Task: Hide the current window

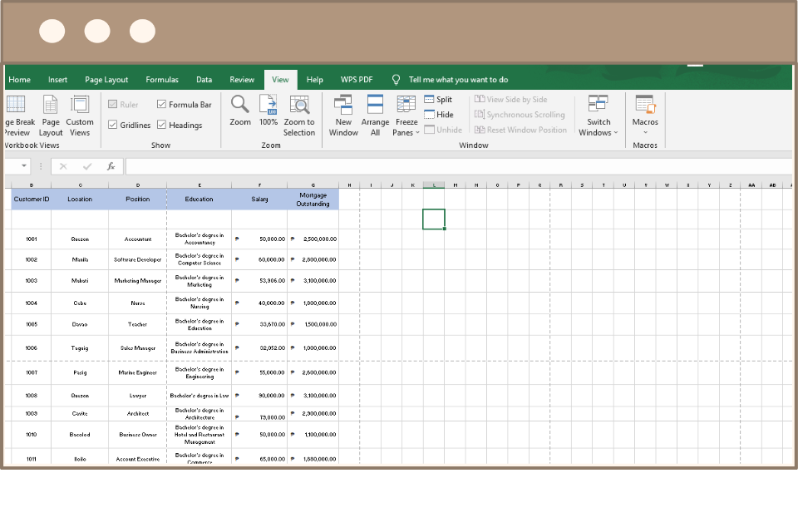Action: click(439, 115)
